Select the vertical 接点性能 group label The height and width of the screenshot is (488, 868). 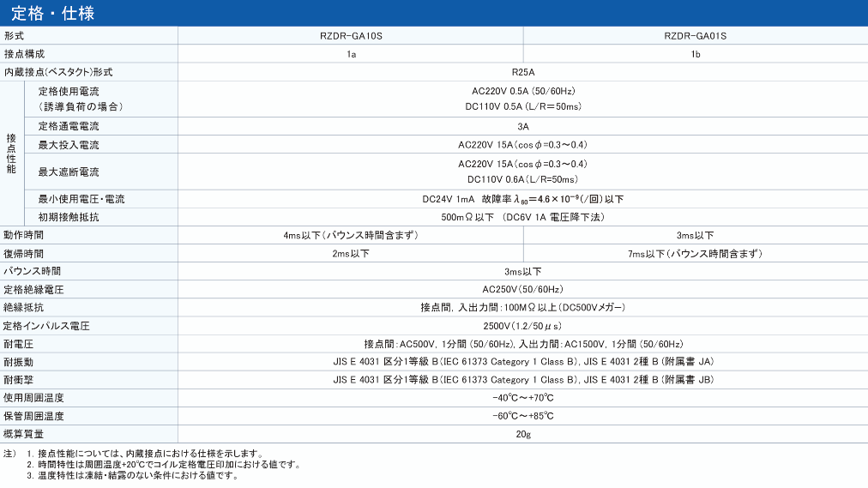[x=11, y=154]
